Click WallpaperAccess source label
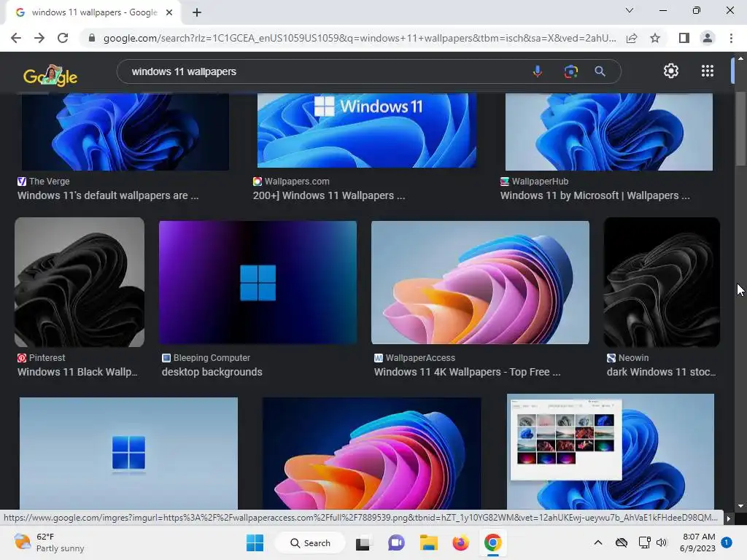 pyautogui.click(x=420, y=357)
